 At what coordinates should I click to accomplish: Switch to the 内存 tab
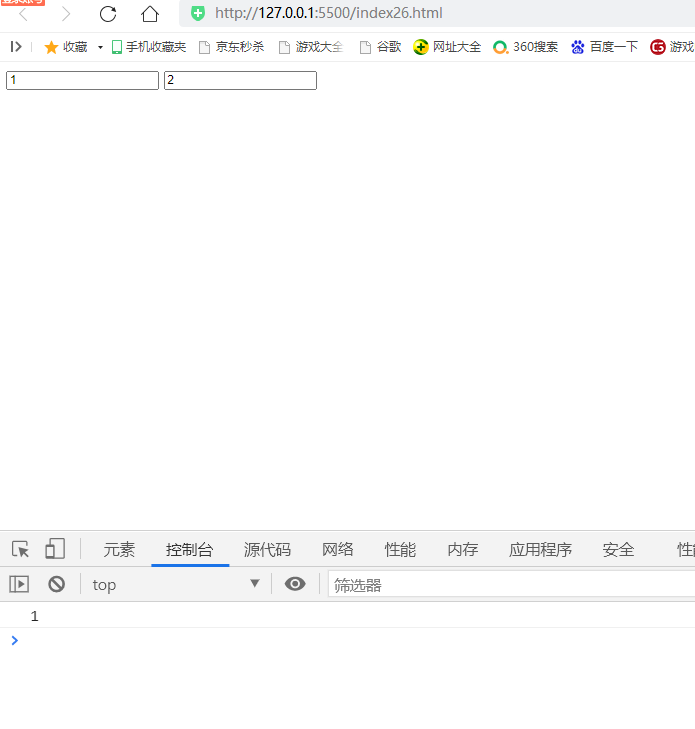coord(463,550)
